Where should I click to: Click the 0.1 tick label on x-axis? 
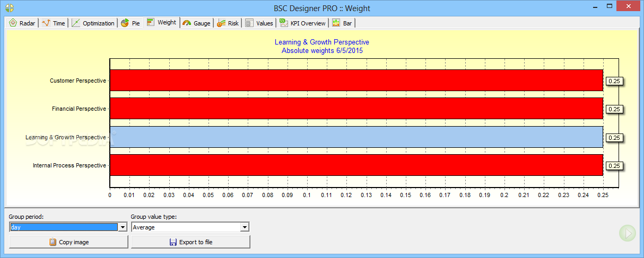tap(307, 195)
